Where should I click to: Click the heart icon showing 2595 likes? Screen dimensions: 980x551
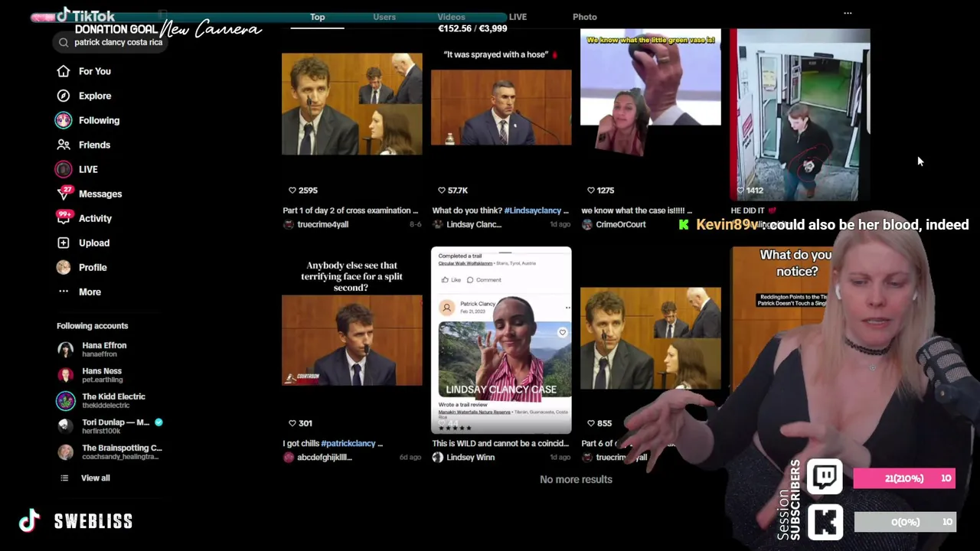[x=292, y=190]
